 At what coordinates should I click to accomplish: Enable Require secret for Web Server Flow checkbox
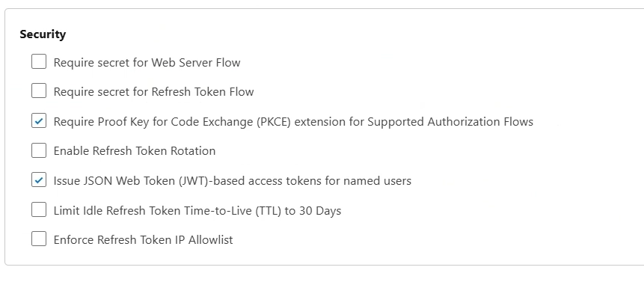tap(39, 62)
